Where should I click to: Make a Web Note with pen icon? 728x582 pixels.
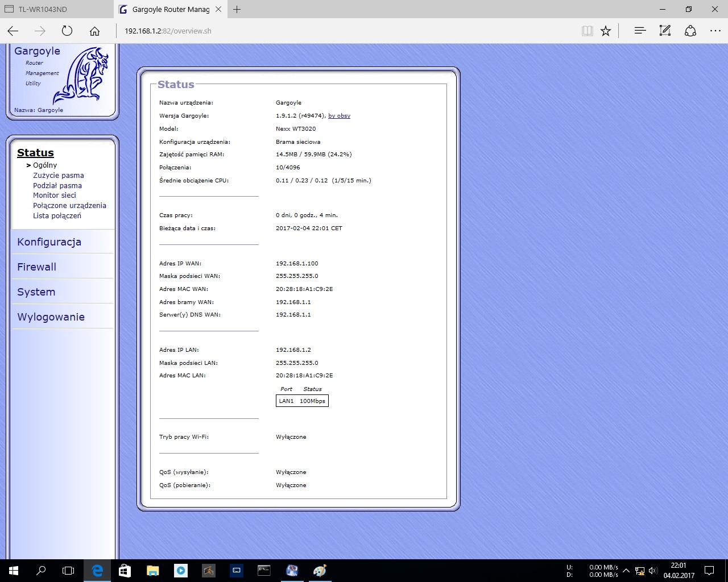coord(665,31)
